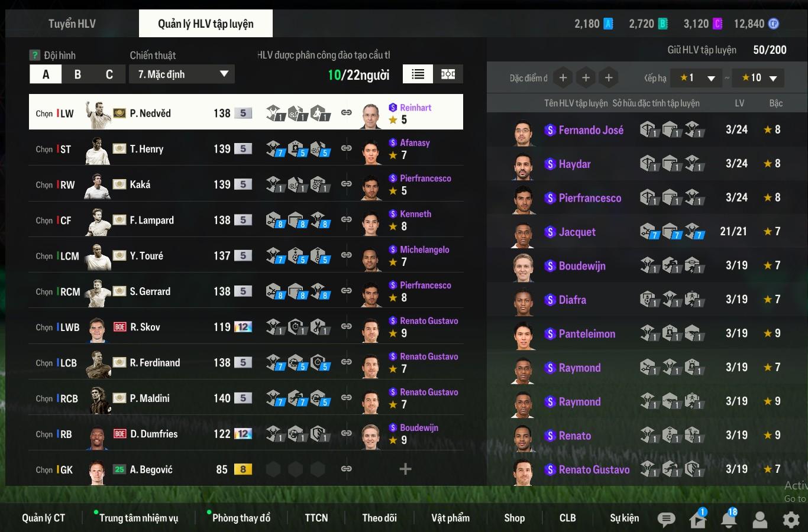Screen dimensions: 808x532
Task: Select squad B toggle
Action: point(77,74)
